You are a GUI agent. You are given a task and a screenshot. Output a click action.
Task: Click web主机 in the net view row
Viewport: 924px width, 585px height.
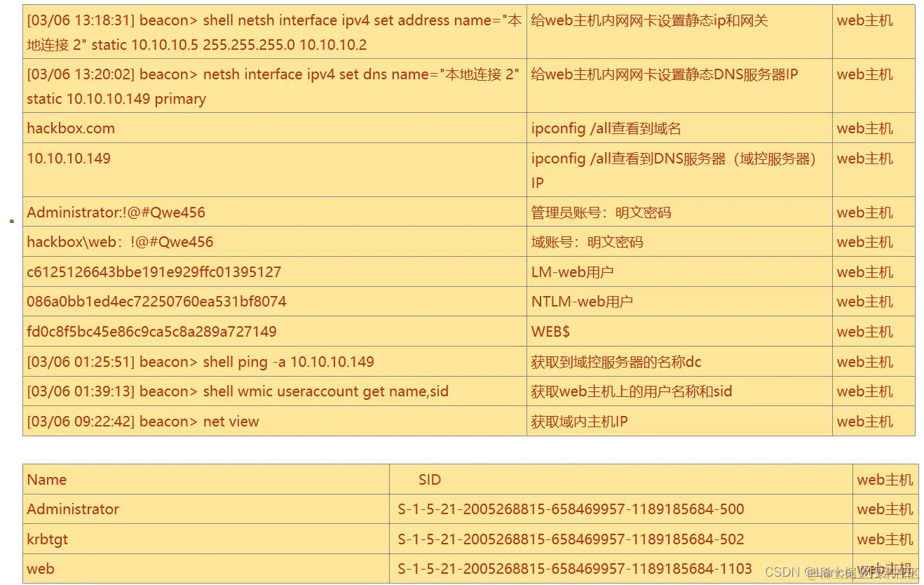click(x=865, y=422)
